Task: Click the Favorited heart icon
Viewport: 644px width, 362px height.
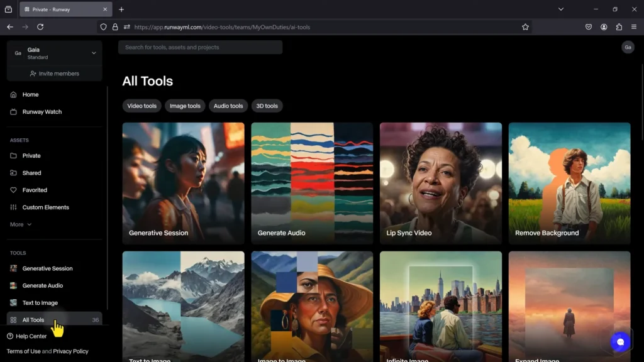Action: [14, 190]
